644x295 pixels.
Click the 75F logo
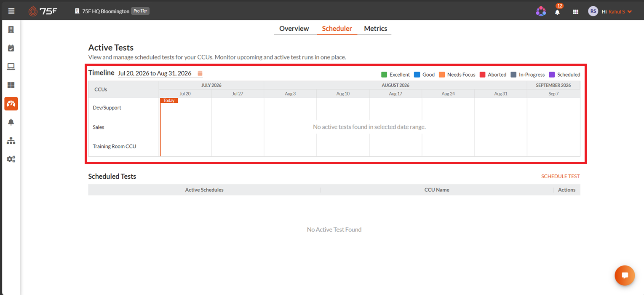(x=43, y=11)
